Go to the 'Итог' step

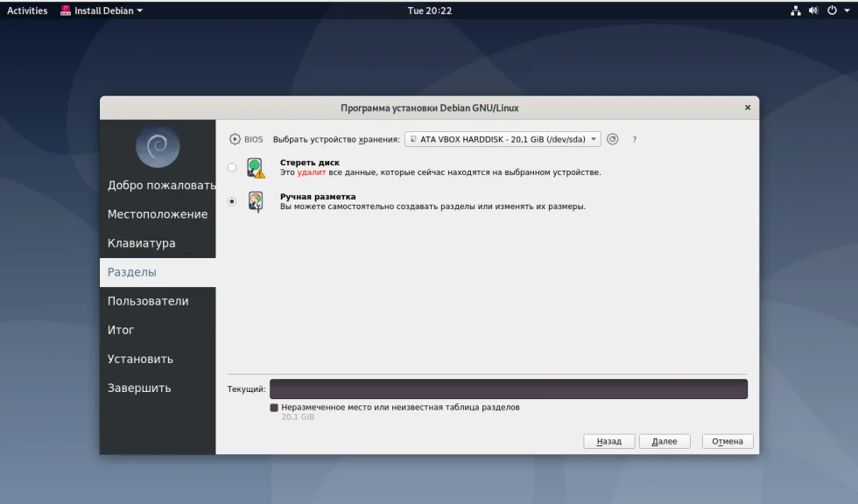pos(158,330)
